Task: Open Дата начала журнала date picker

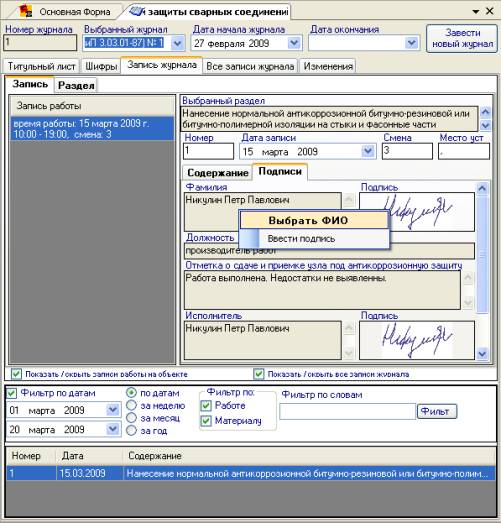Action: click(294, 43)
